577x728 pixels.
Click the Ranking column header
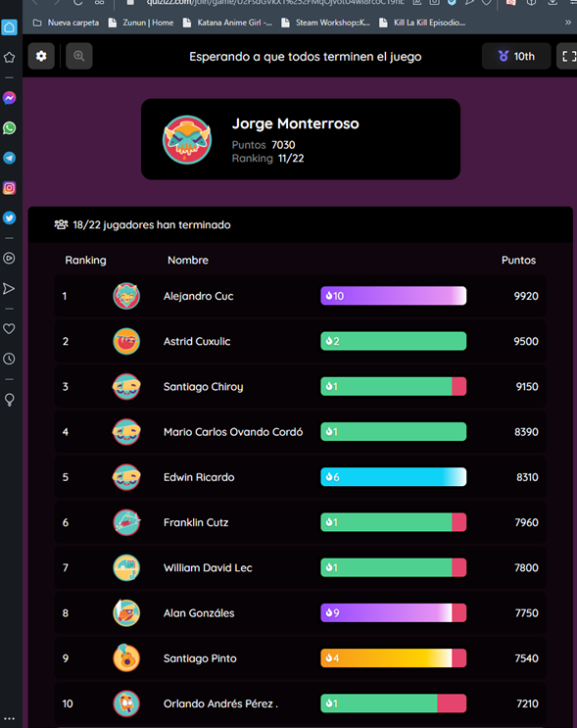click(85, 260)
